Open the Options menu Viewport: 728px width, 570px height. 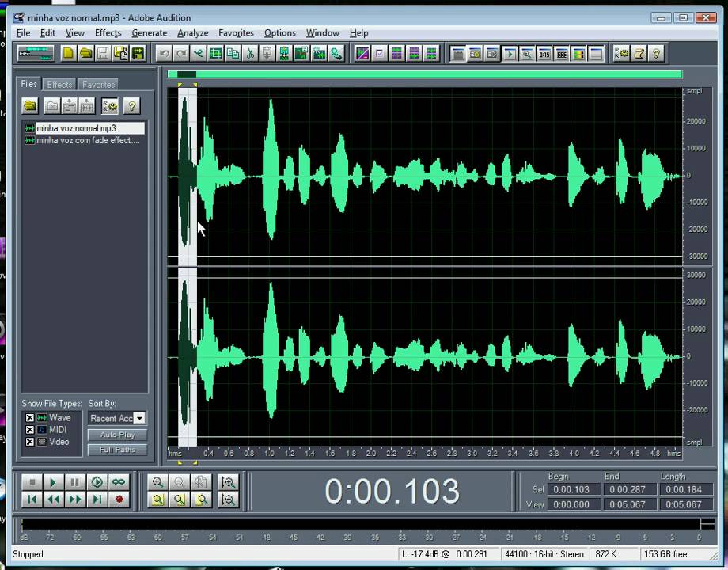280,33
